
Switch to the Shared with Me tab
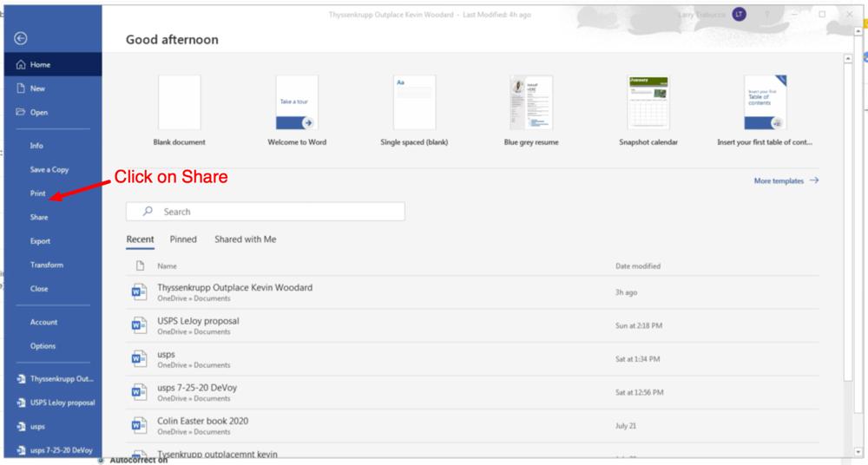[246, 239]
